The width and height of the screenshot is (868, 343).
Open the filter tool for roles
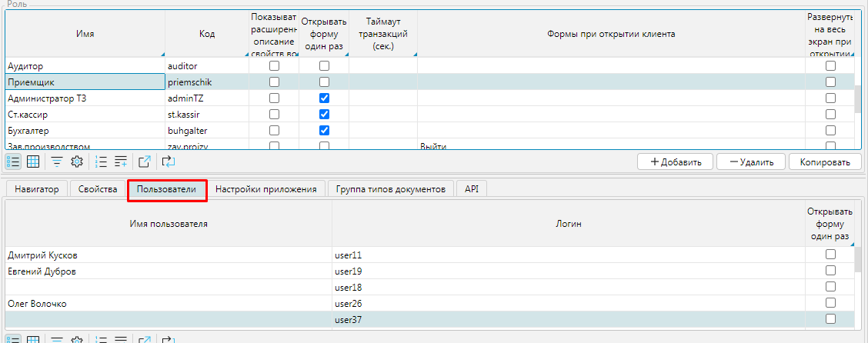[57, 162]
